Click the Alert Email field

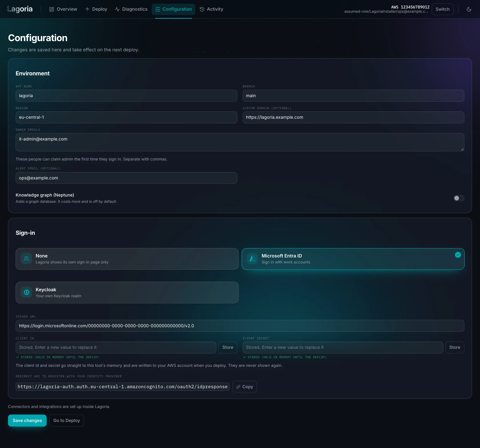point(126,178)
